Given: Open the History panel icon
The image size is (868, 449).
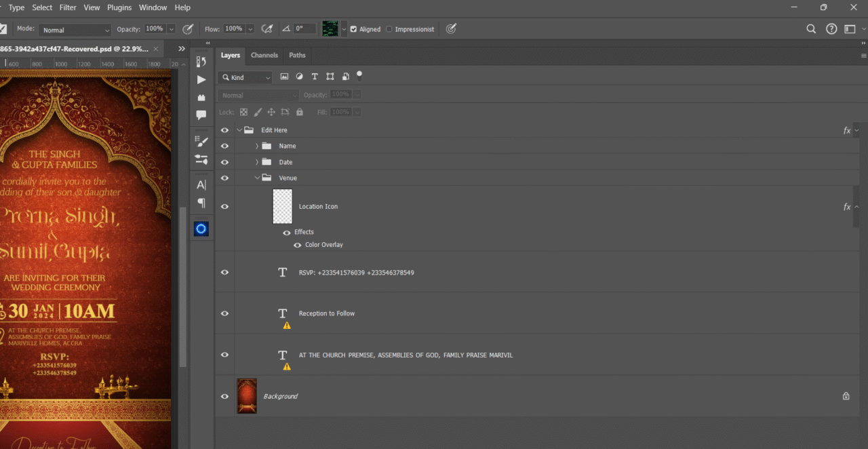Looking at the screenshot, I should [201, 62].
